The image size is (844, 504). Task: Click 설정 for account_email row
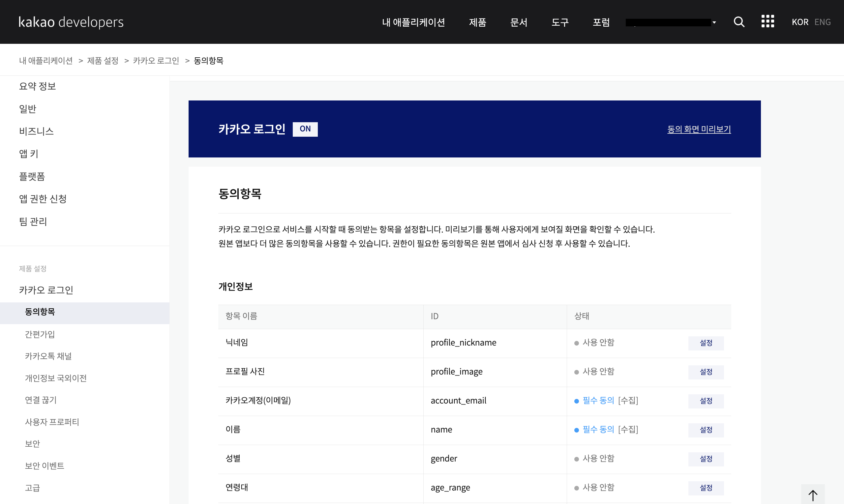[x=706, y=401]
